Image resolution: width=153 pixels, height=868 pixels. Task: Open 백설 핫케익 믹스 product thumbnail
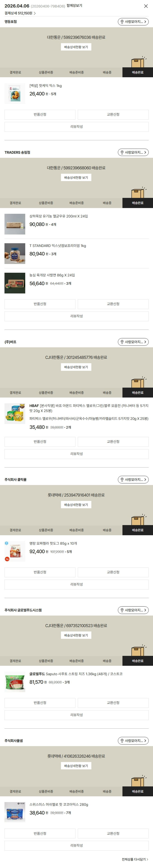coord(15,93)
